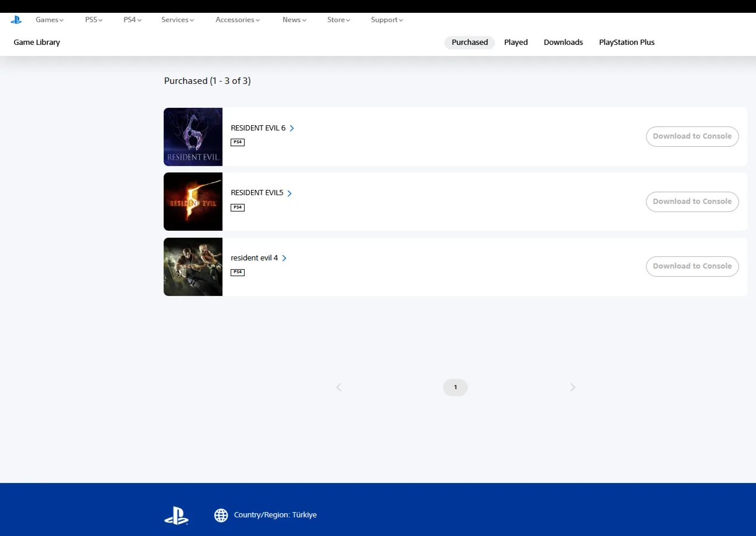Open the RESIDENT EVIL 6 cover thumbnail
The width and height of the screenshot is (756, 536).
[x=193, y=137]
